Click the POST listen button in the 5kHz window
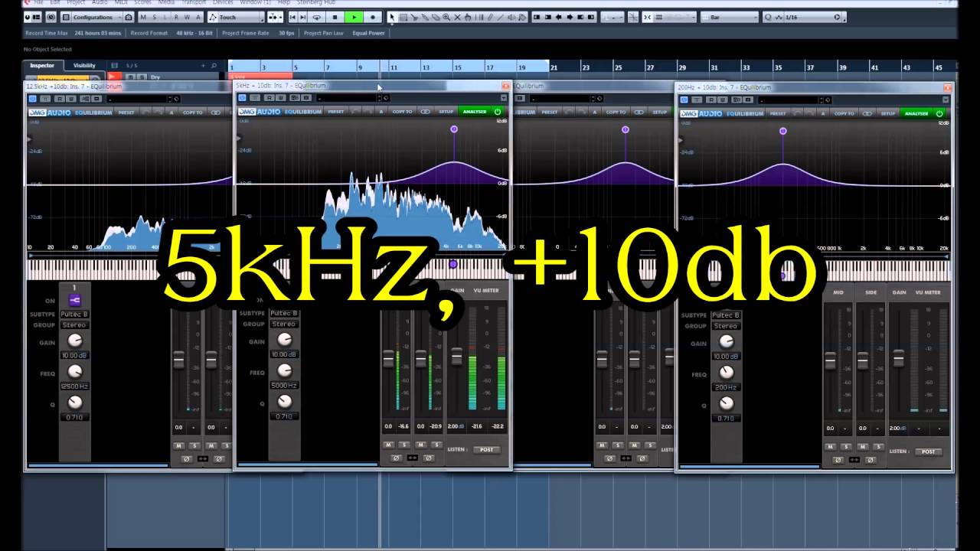980x551 pixels. [x=487, y=449]
